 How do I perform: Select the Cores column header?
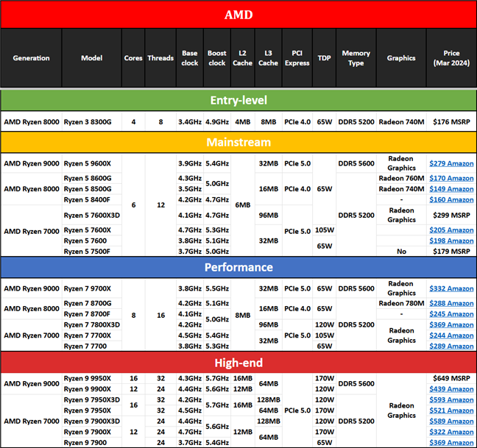(x=133, y=58)
